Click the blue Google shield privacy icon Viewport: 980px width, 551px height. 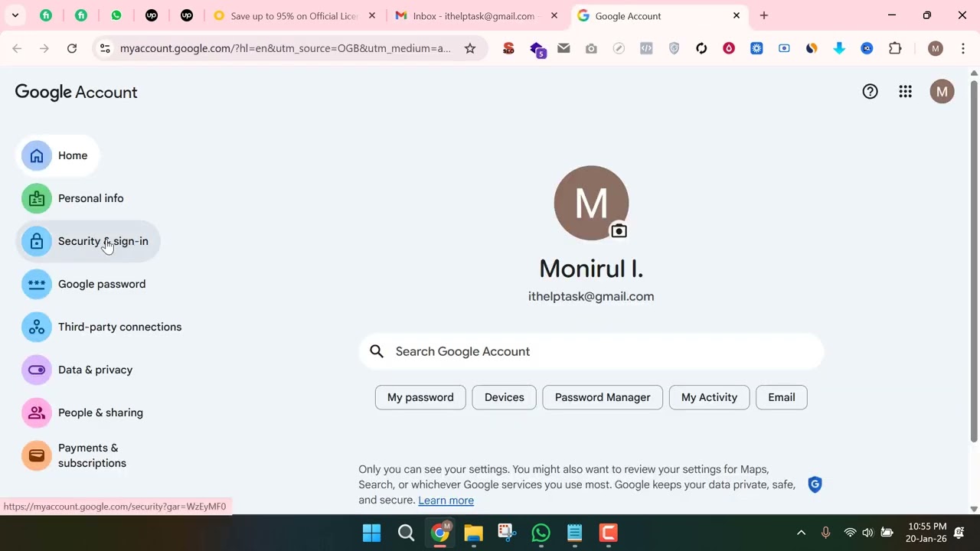[x=815, y=484]
